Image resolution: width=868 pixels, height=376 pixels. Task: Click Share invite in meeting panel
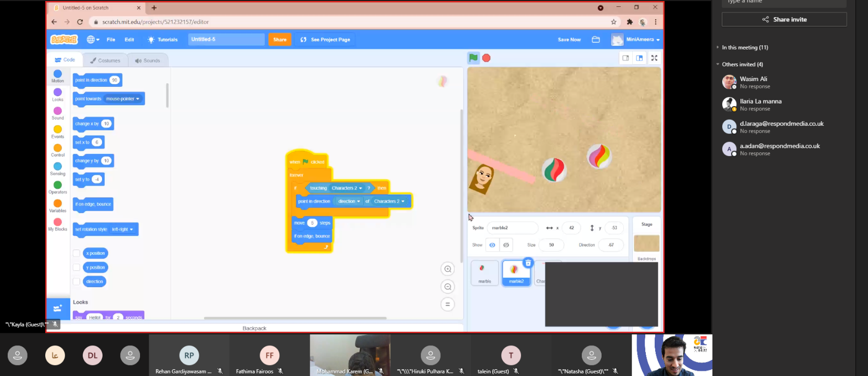pyautogui.click(x=784, y=19)
